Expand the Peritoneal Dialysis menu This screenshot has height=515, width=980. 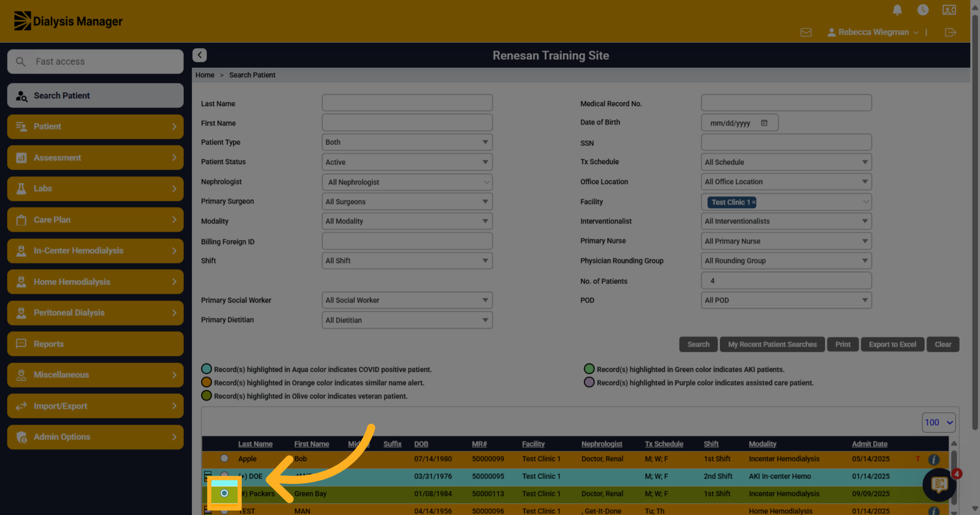point(95,313)
